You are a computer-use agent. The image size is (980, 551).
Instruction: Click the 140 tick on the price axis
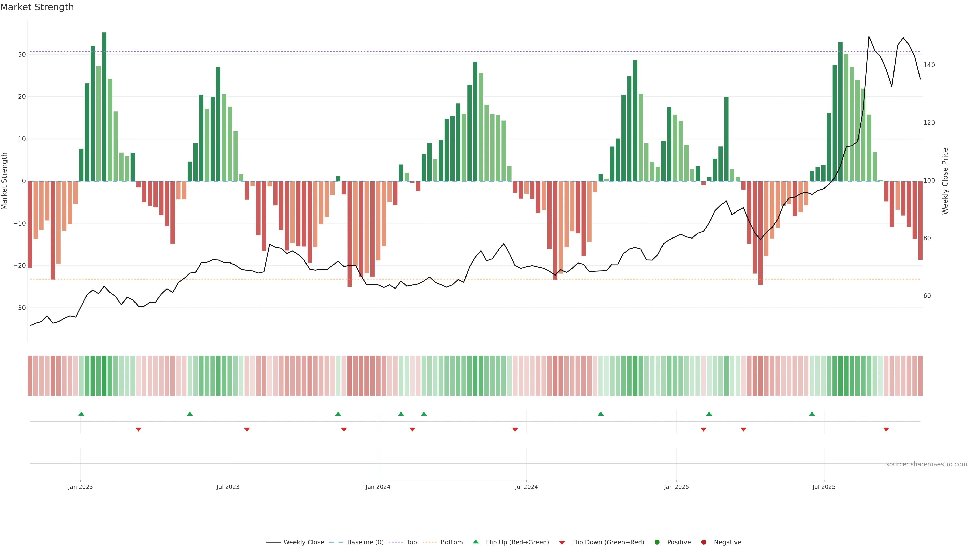tap(929, 65)
